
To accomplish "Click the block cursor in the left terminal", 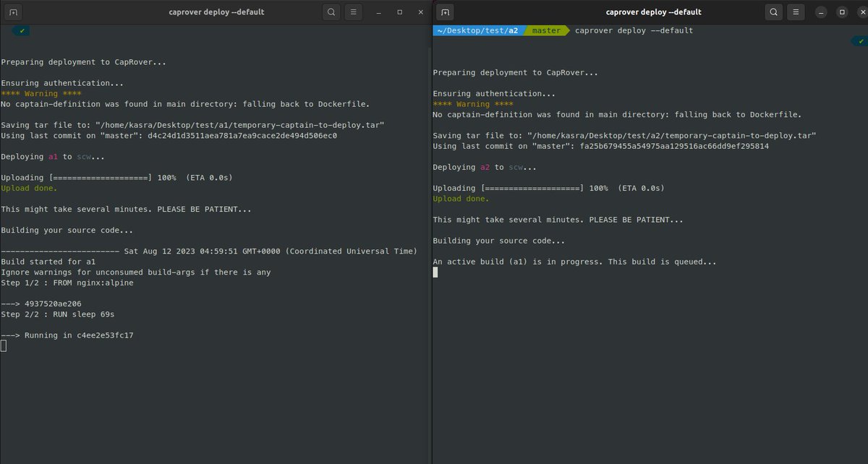I will (4, 345).
